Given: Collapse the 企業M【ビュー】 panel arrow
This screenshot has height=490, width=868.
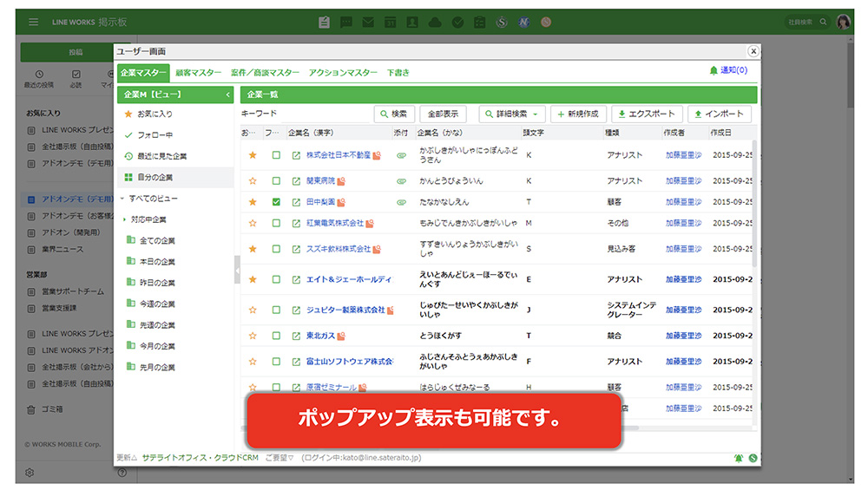Looking at the screenshot, I should tap(227, 95).
